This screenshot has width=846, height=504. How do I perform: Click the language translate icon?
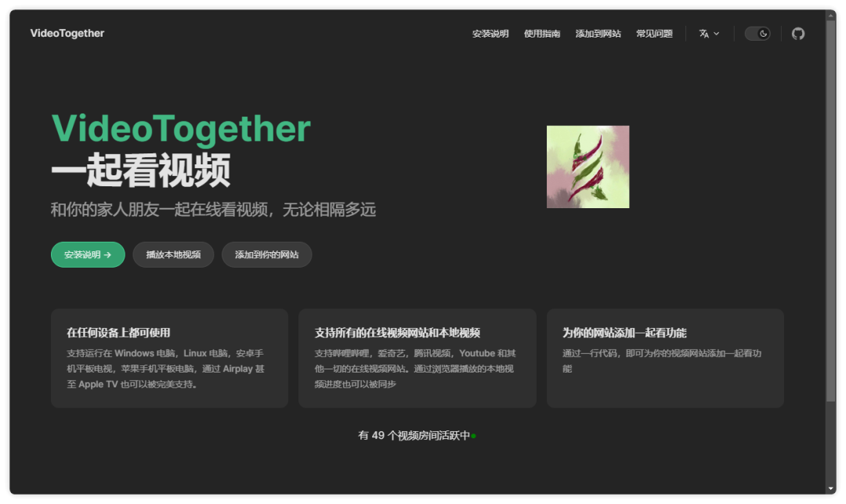[x=704, y=34]
